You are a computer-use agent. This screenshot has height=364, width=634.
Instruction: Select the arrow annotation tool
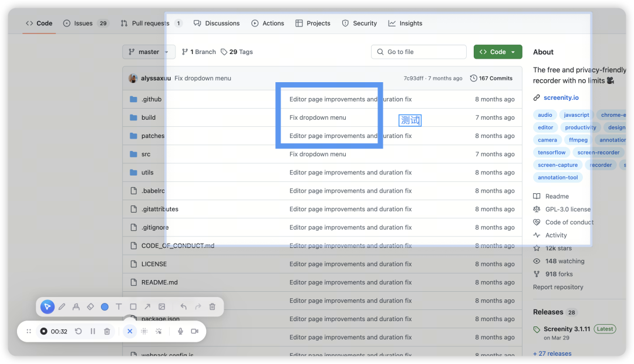pos(147,306)
